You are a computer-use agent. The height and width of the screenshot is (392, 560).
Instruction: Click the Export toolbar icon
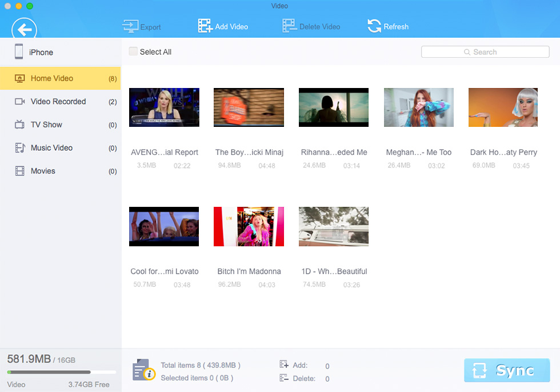point(131,26)
